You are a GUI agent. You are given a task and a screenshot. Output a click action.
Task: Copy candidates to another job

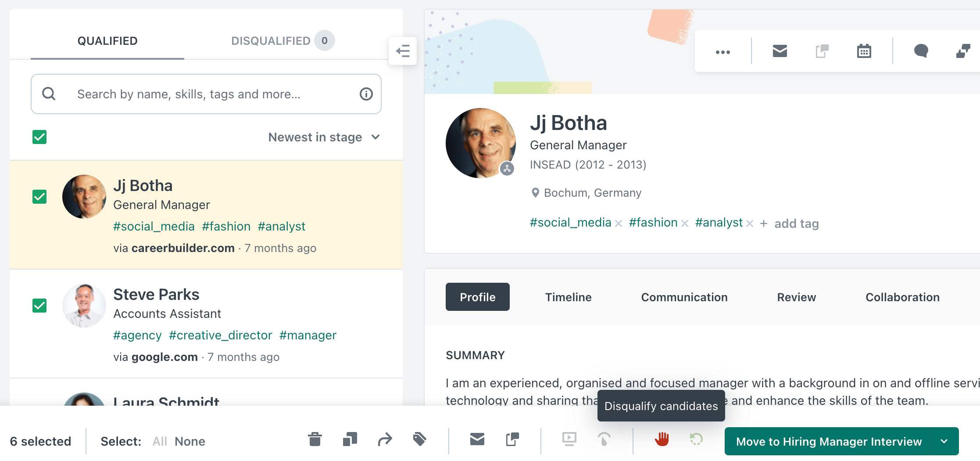(512, 440)
